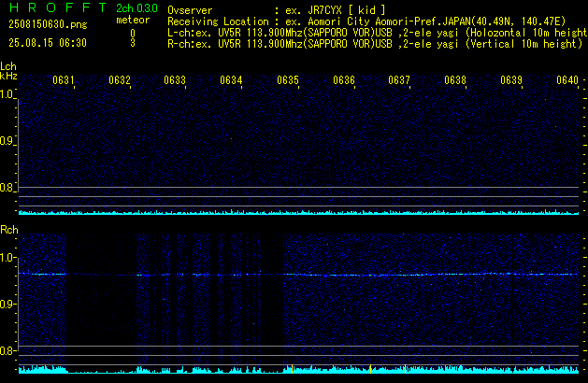
Task: Click the yellow meteor marker just after 0637
Action: tap(406, 369)
